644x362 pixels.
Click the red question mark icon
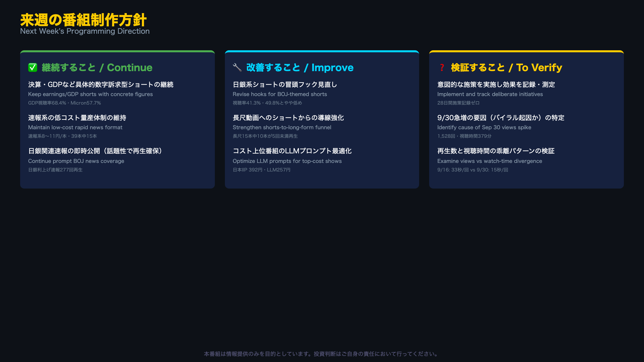pyautogui.click(x=442, y=67)
